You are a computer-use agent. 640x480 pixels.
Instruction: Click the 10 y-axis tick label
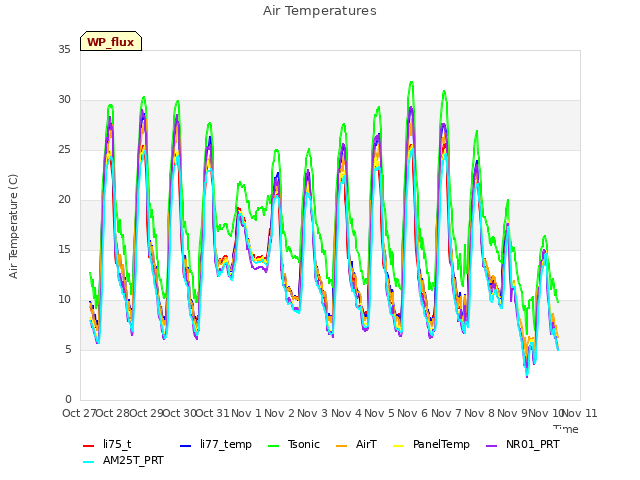click(x=64, y=300)
